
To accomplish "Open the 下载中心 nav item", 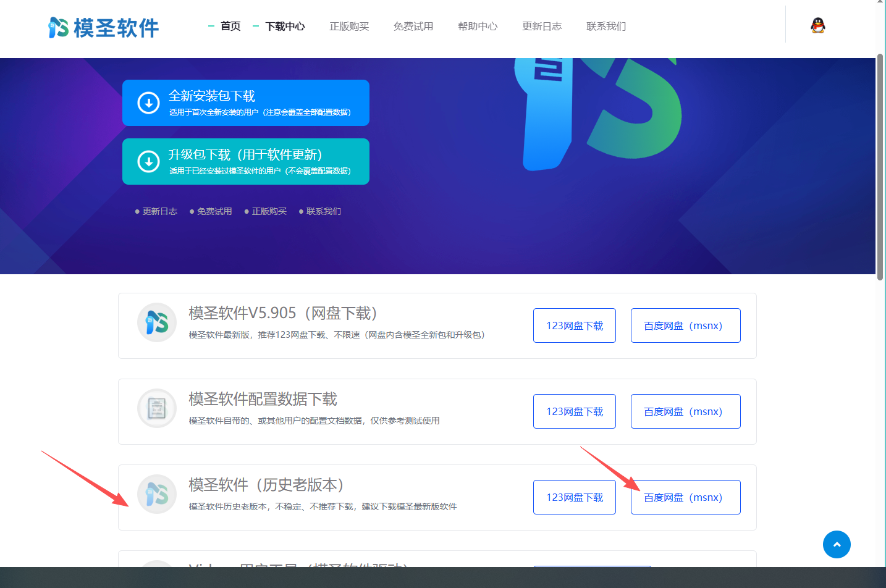I will 285,27.
